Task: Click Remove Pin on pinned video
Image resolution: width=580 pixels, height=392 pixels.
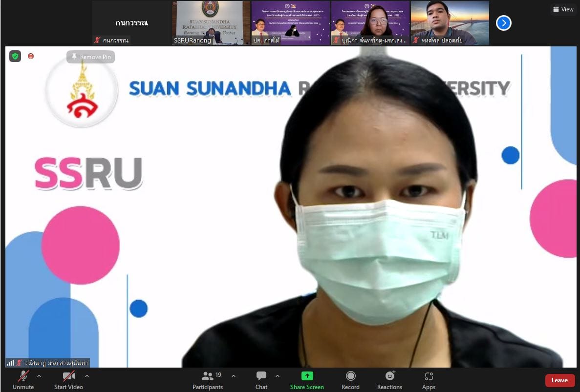Action: click(x=91, y=57)
